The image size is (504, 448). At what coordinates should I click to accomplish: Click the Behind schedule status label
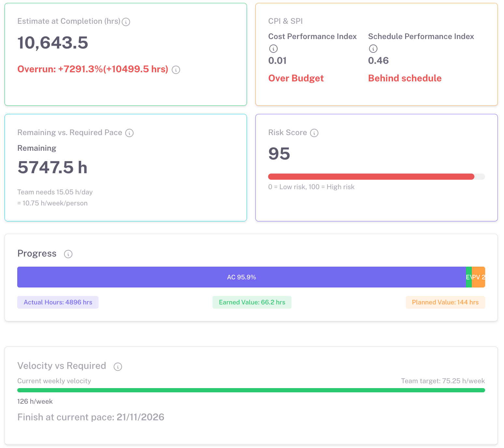tap(404, 78)
